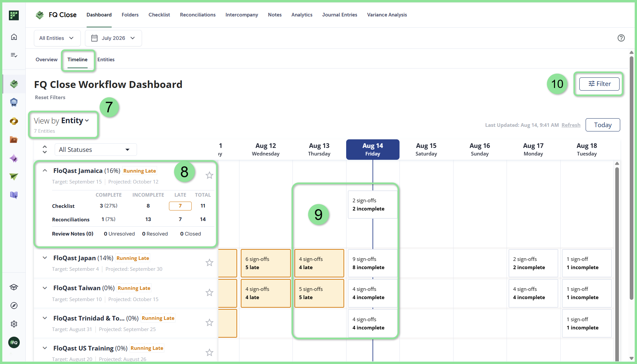Open Trinidad's Aug 18 cell with 1 sign-off
The width and height of the screenshot is (637, 364).
pyautogui.click(x=587, y=323)
